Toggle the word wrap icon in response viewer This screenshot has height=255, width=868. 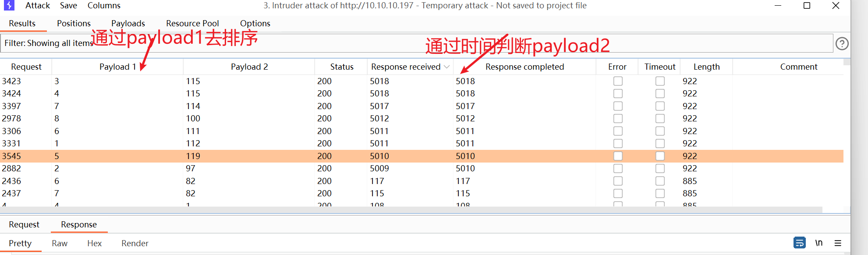[799, 243]
